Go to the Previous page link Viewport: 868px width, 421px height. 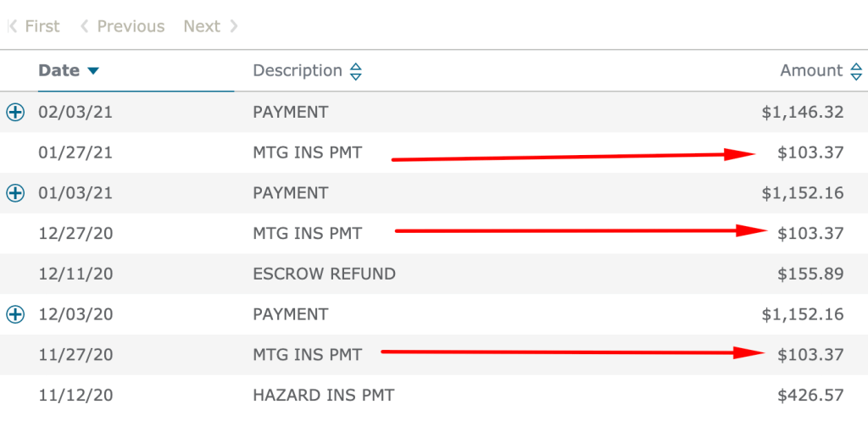(131, 26)
